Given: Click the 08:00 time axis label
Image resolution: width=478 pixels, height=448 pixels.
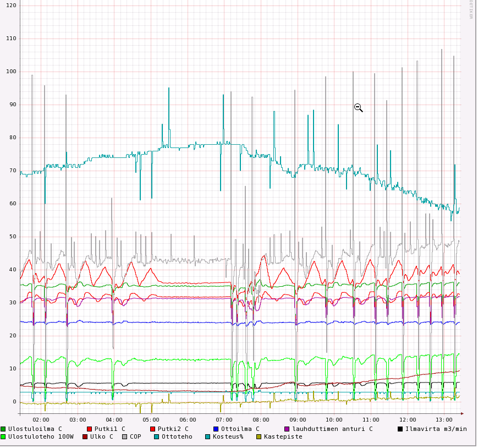Looking at the screenshot, I should 261,421.
